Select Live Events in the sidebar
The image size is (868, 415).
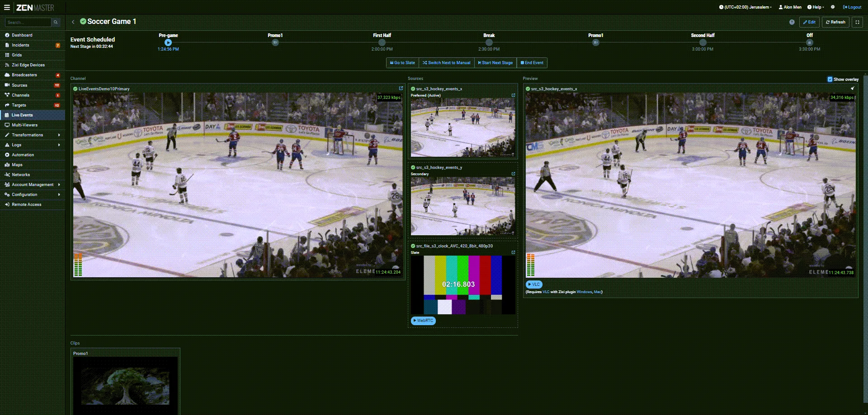[x=33, y=115]
